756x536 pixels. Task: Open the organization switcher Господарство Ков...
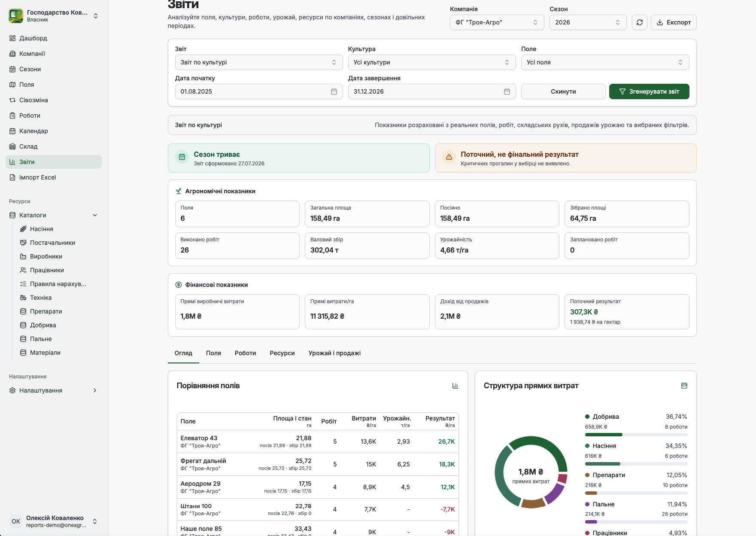click(x=54, y=16)
